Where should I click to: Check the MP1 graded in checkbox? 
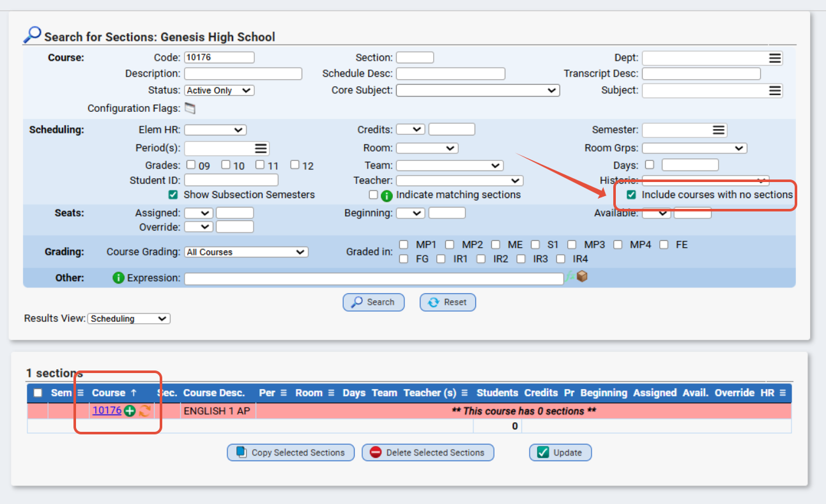coord(403,245)
